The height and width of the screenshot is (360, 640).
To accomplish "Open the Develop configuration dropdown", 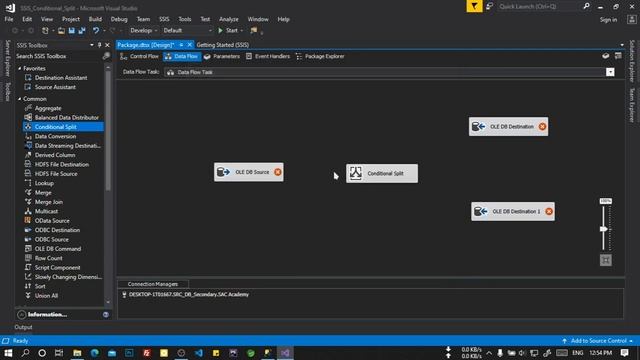I will [143, 31].
